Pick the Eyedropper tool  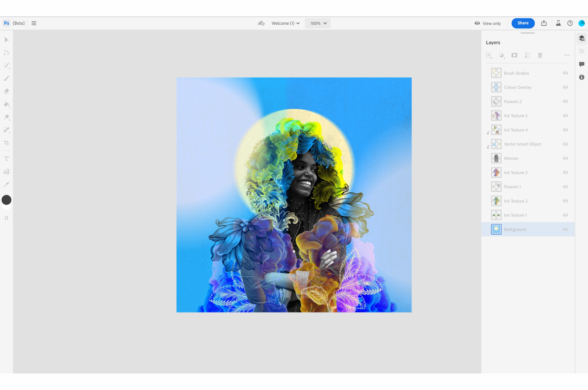click(6, 184)
